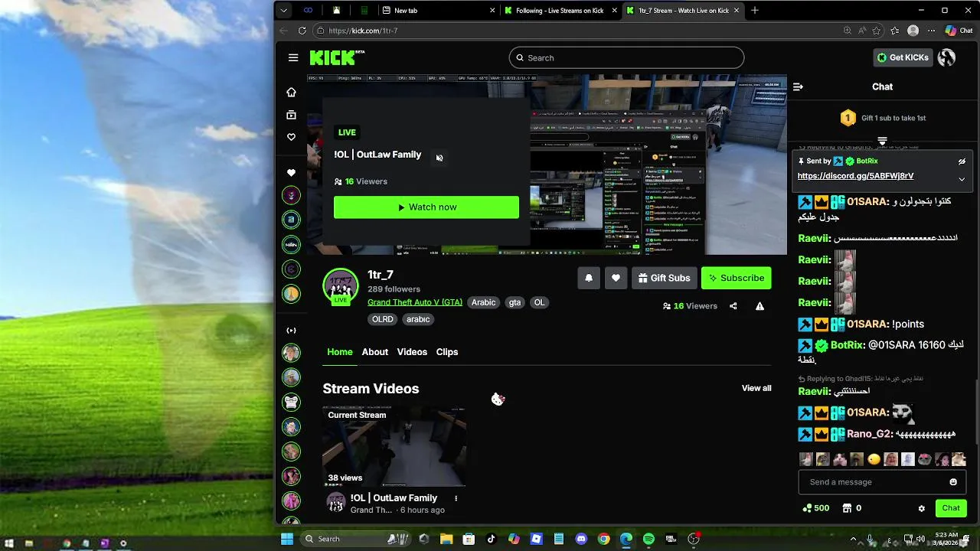Open the emoji picker in chat

tap(953, 482)
